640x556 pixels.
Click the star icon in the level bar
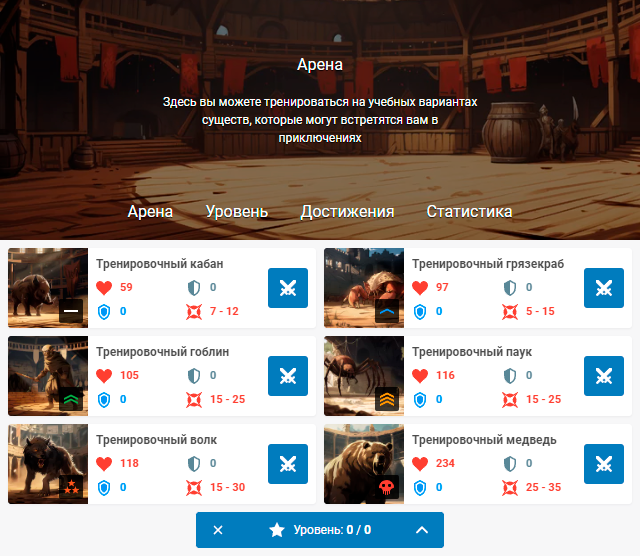tap(277, 530)
